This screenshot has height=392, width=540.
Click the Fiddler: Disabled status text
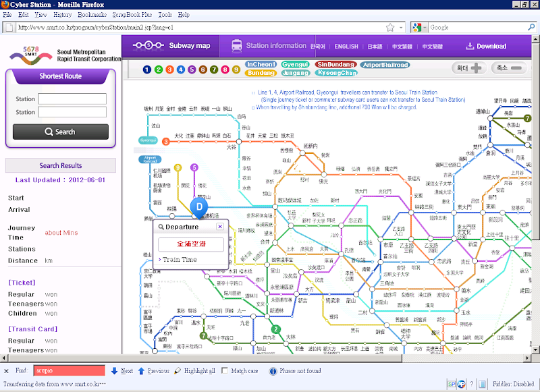click(x=513, y=384)
